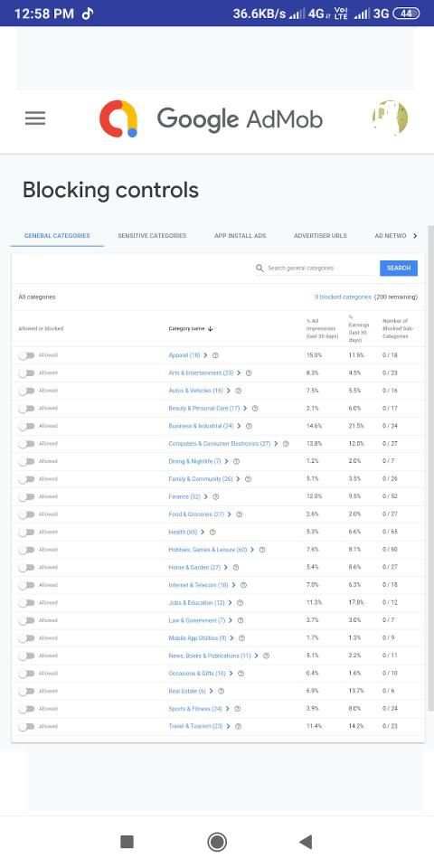Screen dimensions: 434x868
Task: Focus the Search general categories field
Action: pos(321,268)
